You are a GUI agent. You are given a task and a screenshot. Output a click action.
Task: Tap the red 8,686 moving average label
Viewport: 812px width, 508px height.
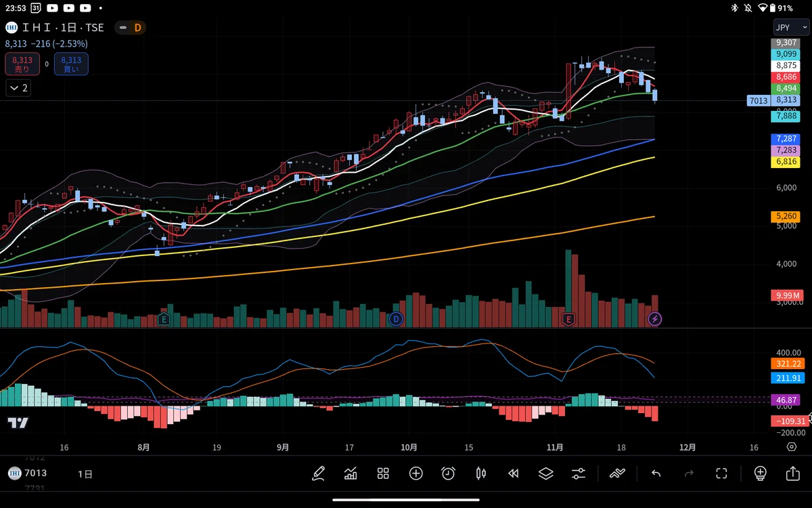point(786,77)
